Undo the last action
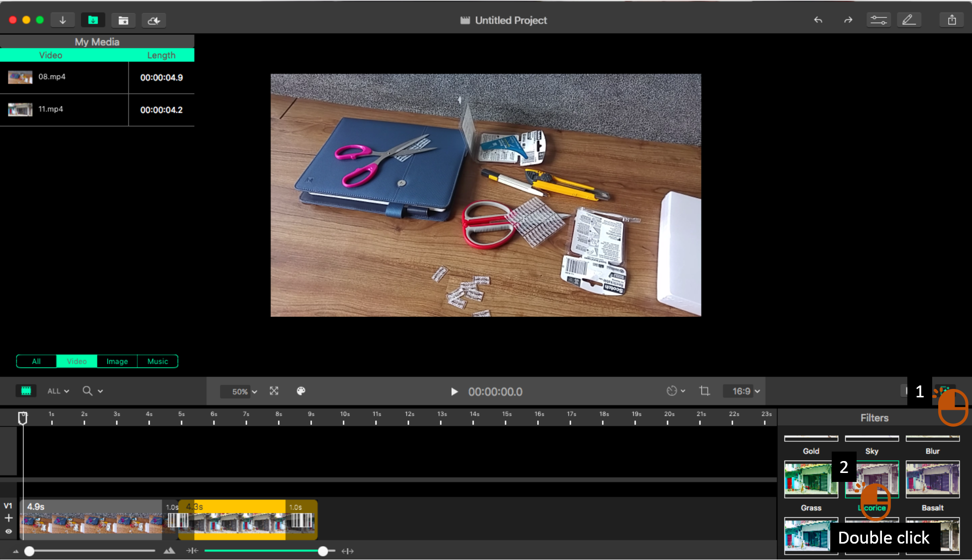This screenshot has width=972, height=560. point(818,20)
